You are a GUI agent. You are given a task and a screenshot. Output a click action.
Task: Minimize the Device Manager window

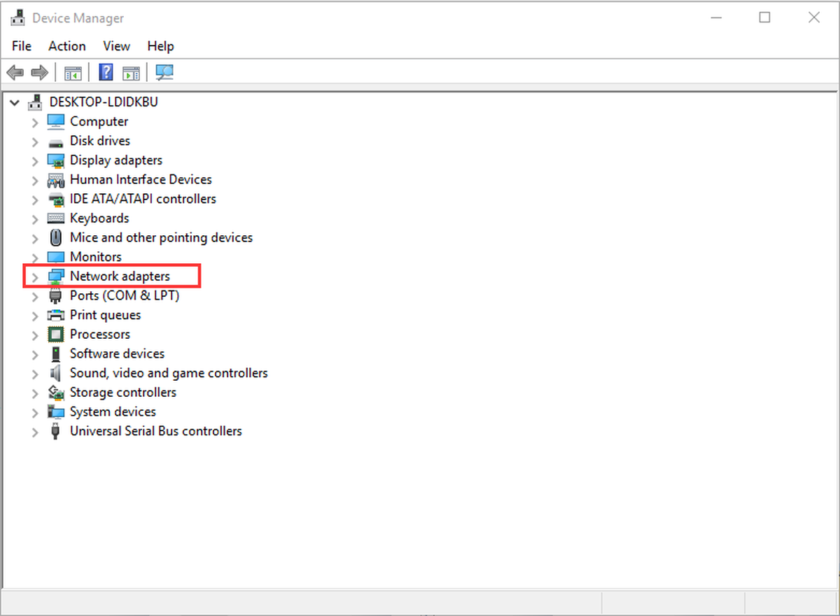(x=715, y=18)
